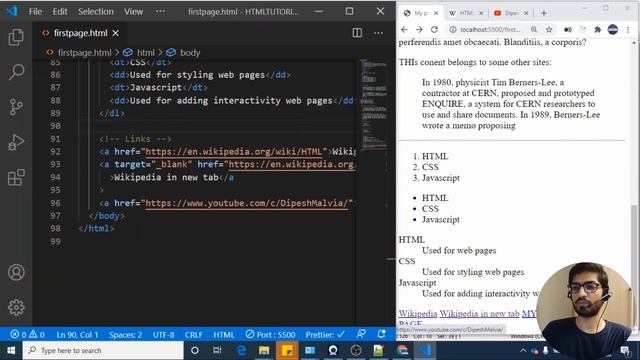Bookmark this page with the star icon
Screen dimensions: 640x360
pos(549,29)
